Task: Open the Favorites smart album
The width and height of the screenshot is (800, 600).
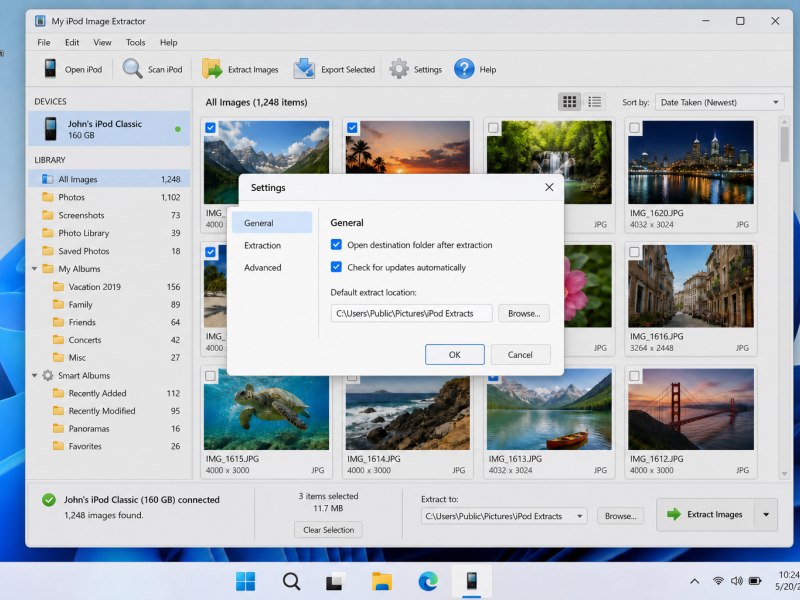Action: (x=109, y=446)
